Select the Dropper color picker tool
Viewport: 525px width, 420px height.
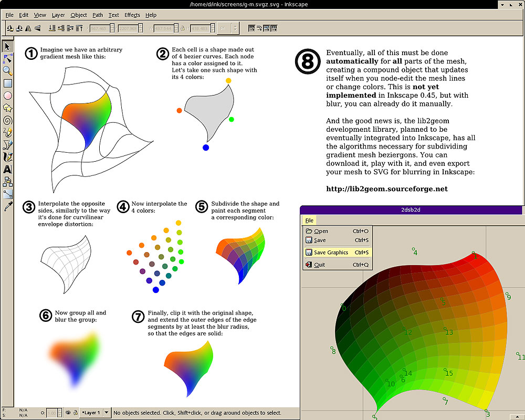point(7,206)
